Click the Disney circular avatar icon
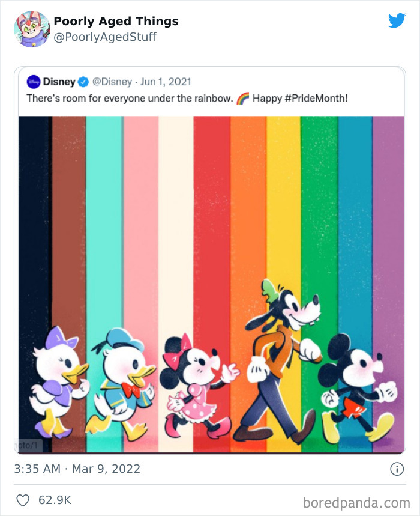420x516 pixels. tap(33, 80)
